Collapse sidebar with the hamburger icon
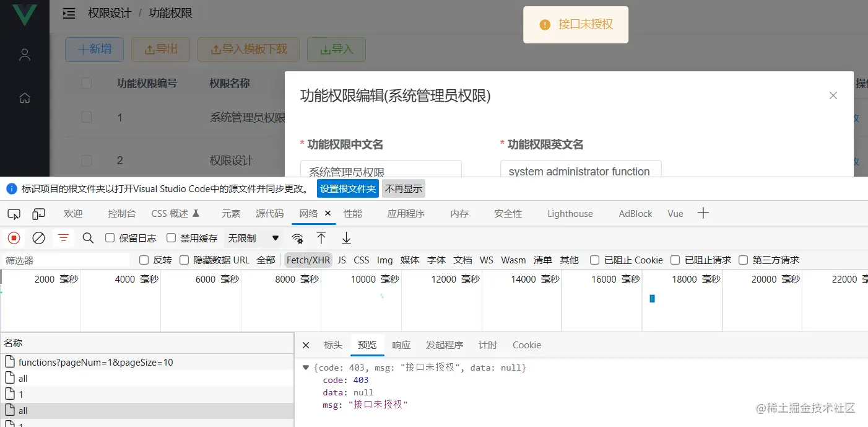This screenshot has width=868, height=427. pyautogui.click(x=69, y=13)
